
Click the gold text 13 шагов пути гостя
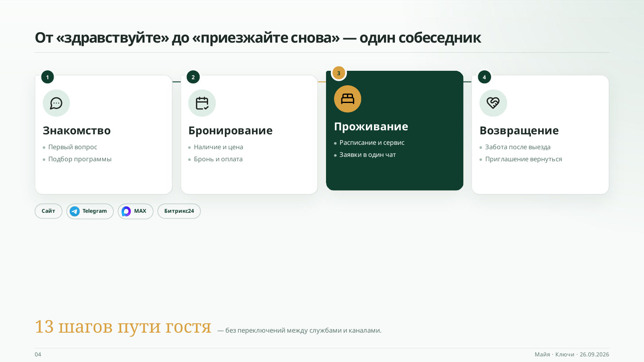[x=123, y=327]
